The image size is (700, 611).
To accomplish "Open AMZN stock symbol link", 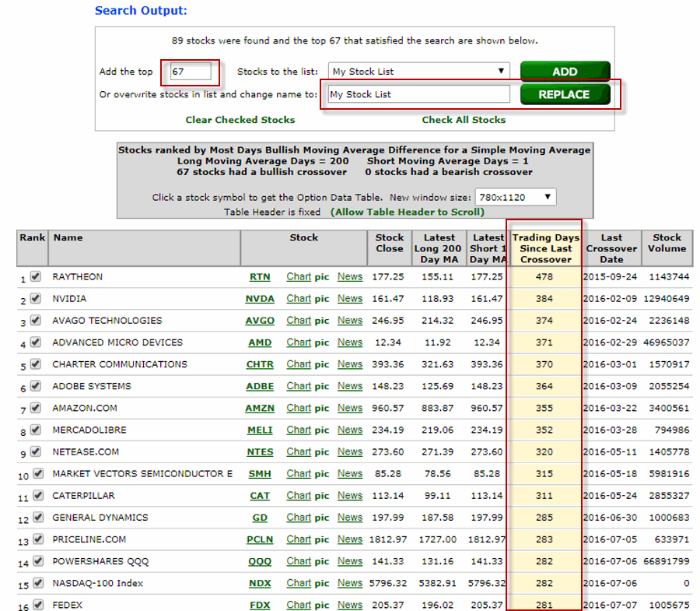I will click(260, 408).
